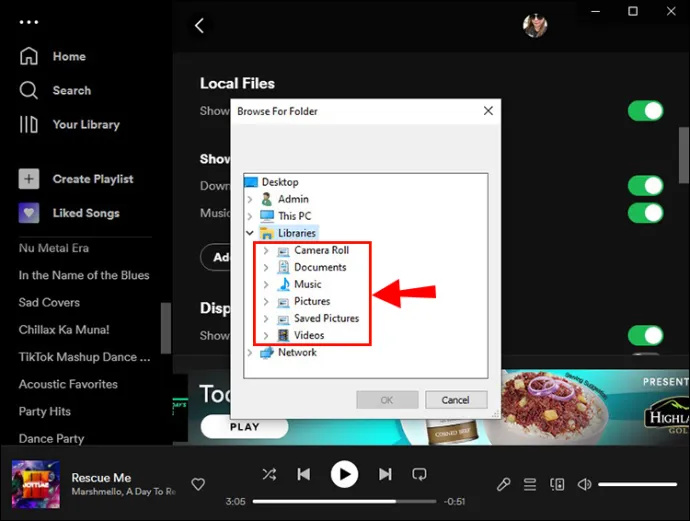Skip to next track
This screenshot has height=521, width=690.
385,474
